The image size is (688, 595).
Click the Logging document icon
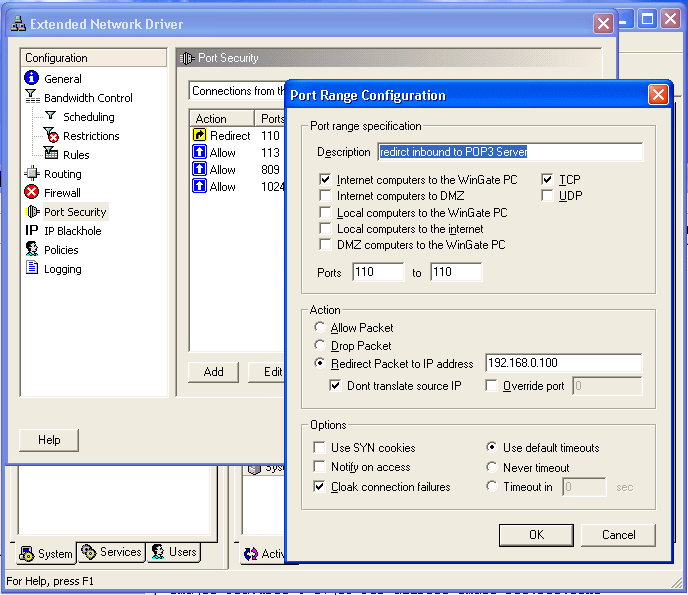pyautogui.click(x=32, y=267)
